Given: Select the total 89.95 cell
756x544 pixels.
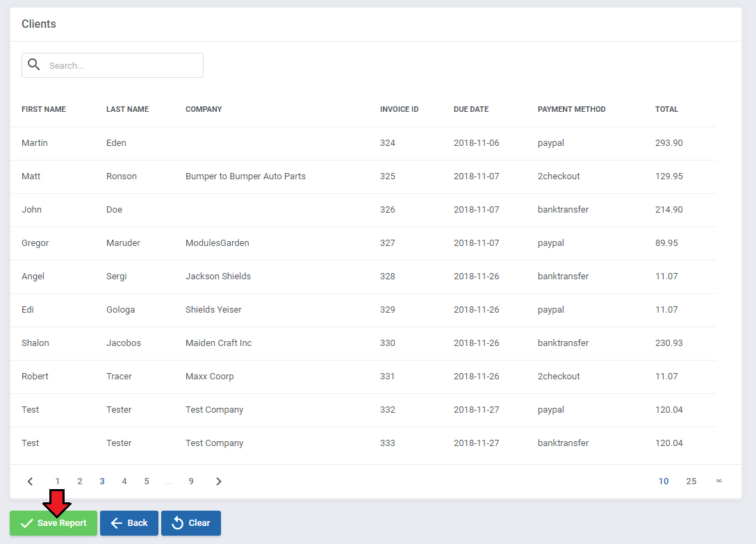Looking at the screenshot, I should (666, 243).
